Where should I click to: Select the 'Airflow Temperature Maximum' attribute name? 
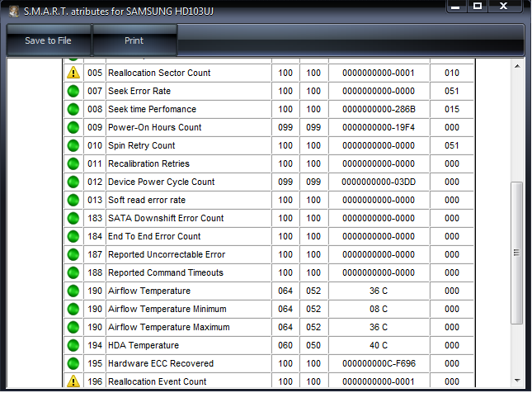pos(168,328)
